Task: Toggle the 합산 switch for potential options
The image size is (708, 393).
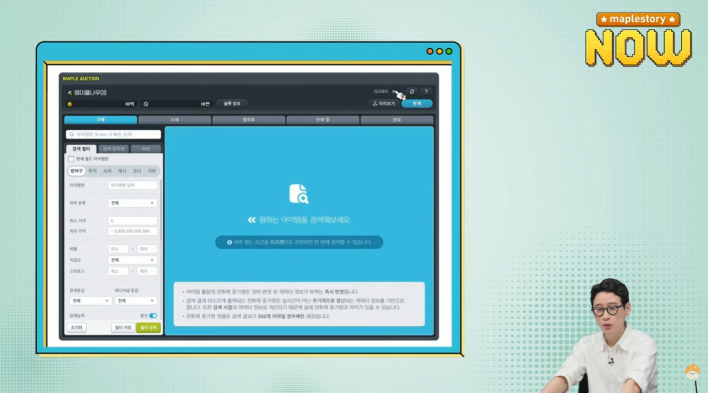Action: pyautogui.click(x=153, y=316)
